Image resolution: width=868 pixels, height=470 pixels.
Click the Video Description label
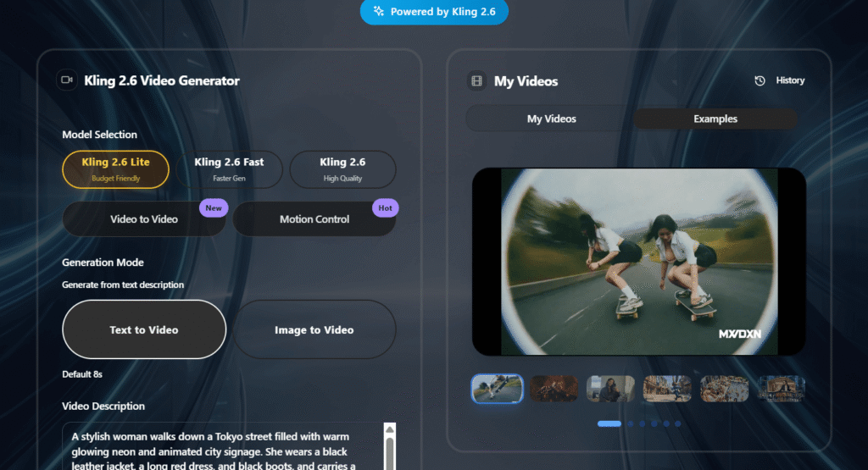pyautogui.click(x=103, y=406)
